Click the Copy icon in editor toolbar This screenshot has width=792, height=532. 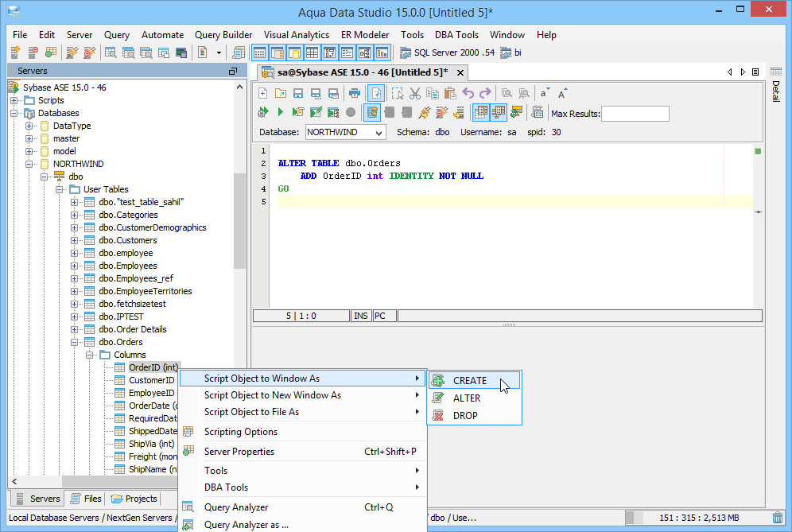(x=433, y=94)
